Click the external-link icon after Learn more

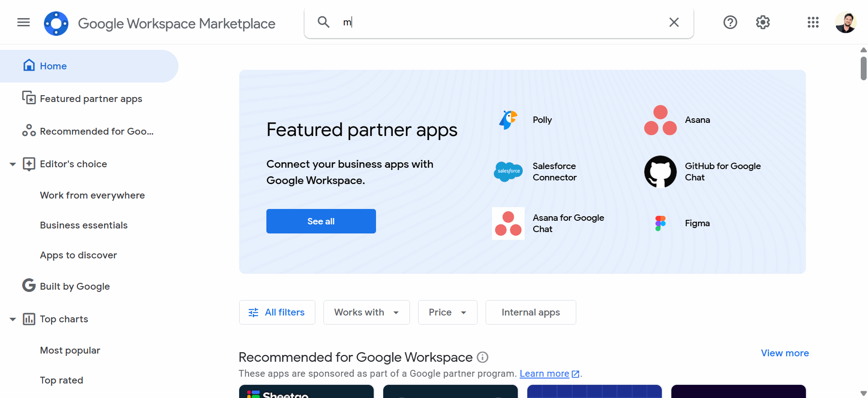pyautogui.click(x=575, y=374)
